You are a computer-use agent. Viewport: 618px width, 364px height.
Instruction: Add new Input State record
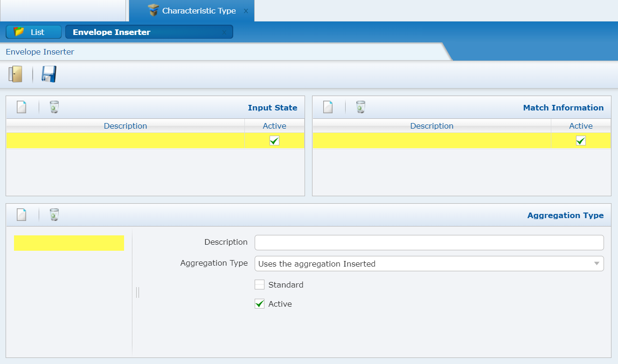[21, 107]
